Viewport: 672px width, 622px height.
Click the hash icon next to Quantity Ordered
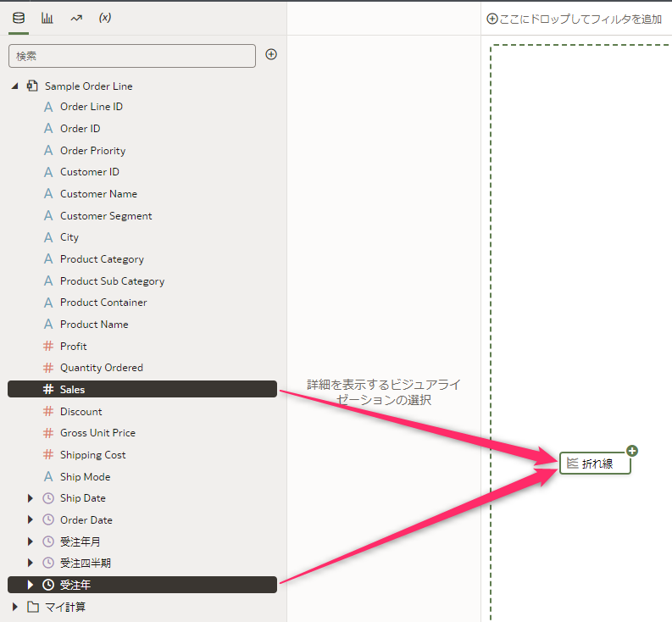point(48,368)
